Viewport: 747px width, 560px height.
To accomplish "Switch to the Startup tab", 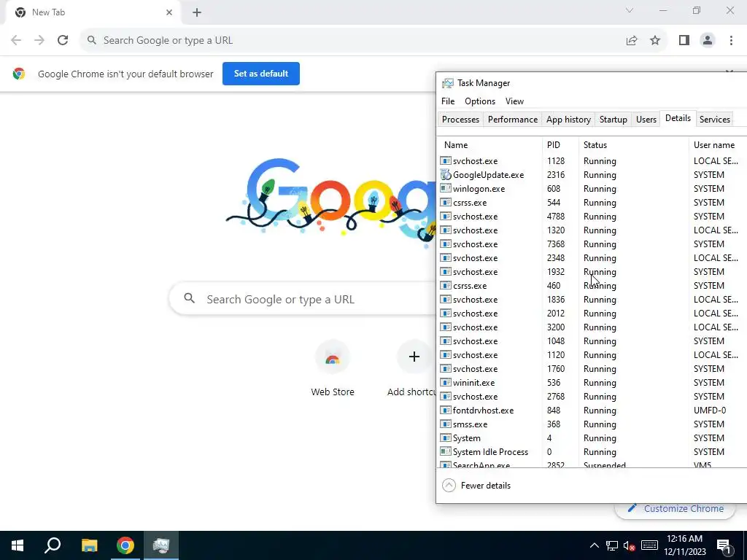I will (x=613, y=120).
